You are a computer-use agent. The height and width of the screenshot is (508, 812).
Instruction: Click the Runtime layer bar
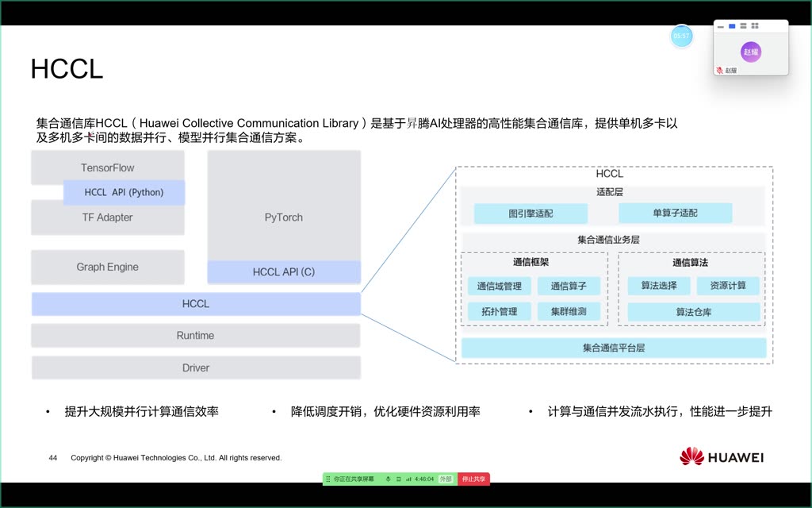(196, 336)
